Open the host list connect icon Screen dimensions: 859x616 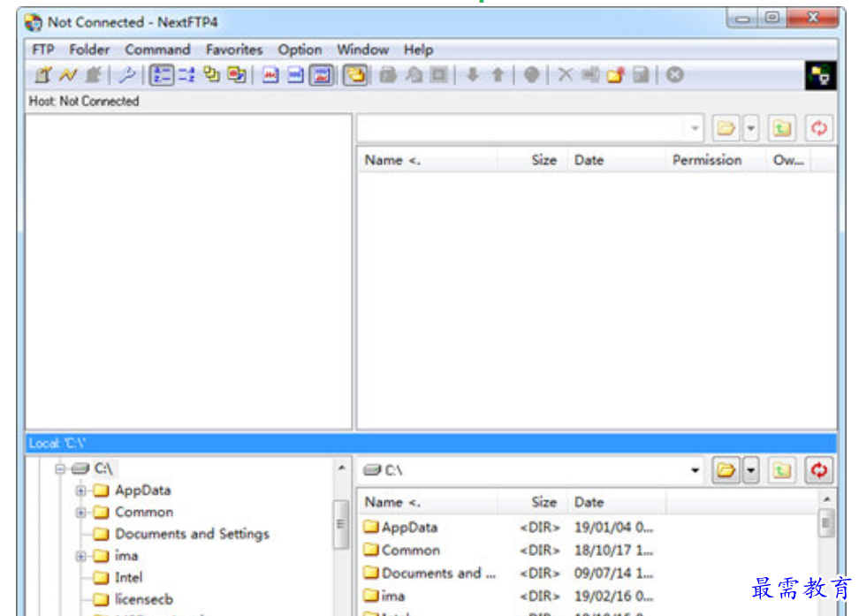42,75
